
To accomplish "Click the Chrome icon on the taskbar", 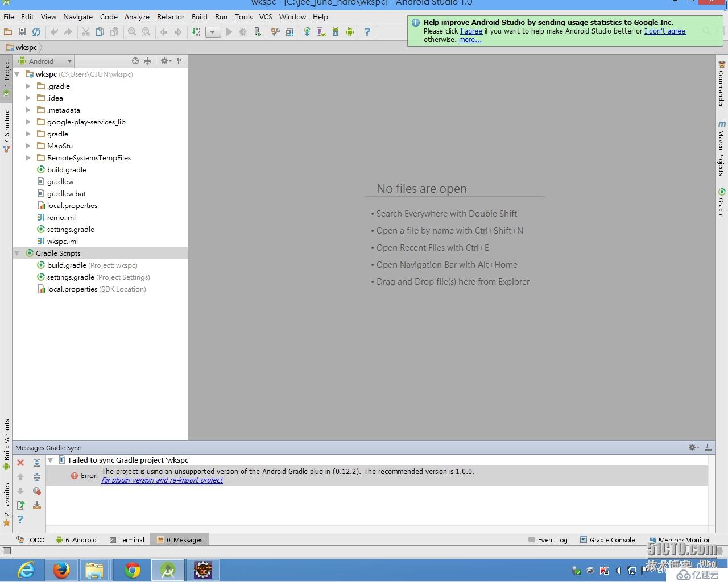I will coord(133,570).
